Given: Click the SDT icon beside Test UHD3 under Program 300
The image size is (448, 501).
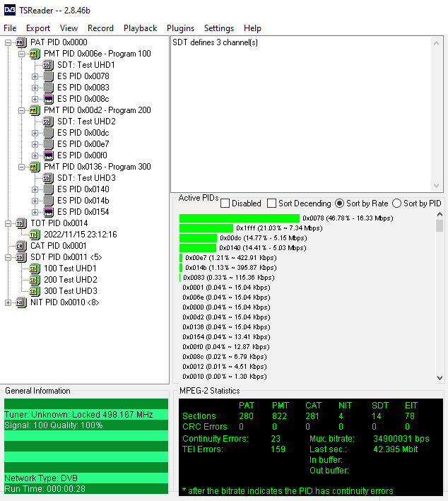Looking at the screenshot, I should (x=48, y=178).
